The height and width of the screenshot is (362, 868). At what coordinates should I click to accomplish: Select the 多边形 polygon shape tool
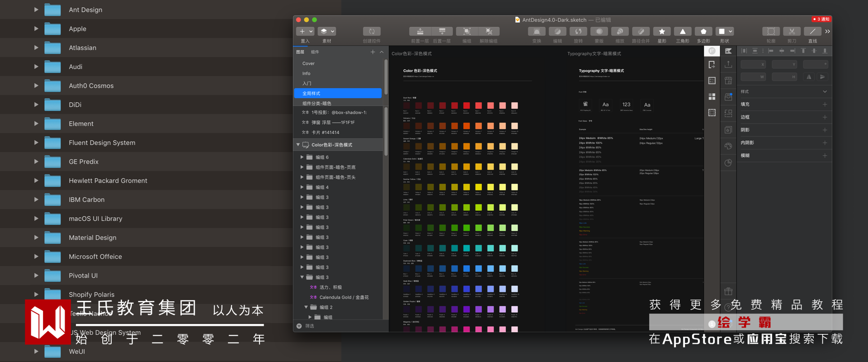coord(703,31)
